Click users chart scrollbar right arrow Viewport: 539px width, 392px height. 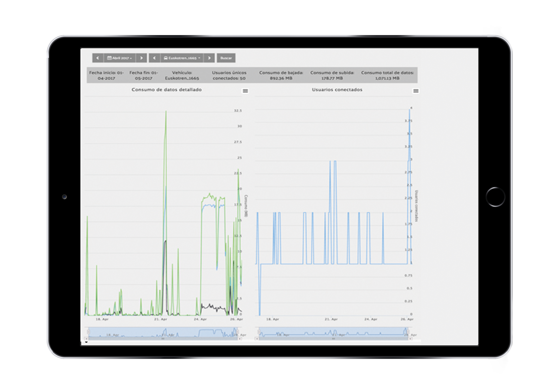tap(410, 339)
